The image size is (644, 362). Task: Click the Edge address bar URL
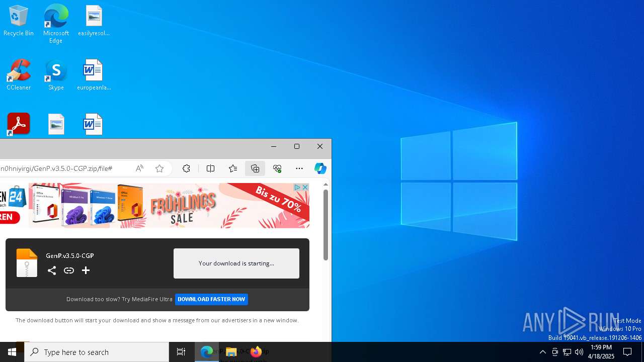click(x=56, y=168)
